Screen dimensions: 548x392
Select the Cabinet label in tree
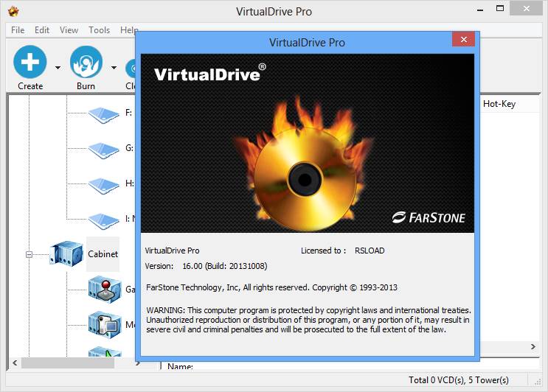point(103,253)
